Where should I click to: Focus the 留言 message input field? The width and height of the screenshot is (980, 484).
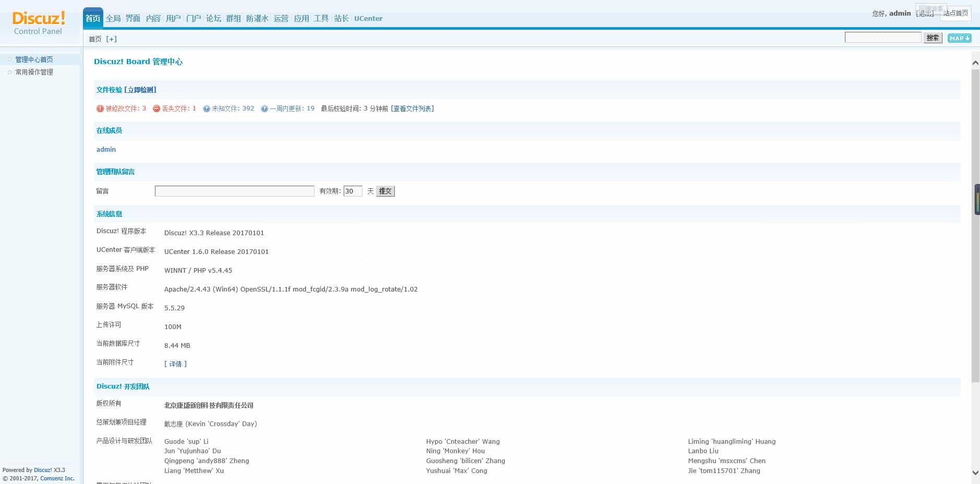(x=235, y=191)
